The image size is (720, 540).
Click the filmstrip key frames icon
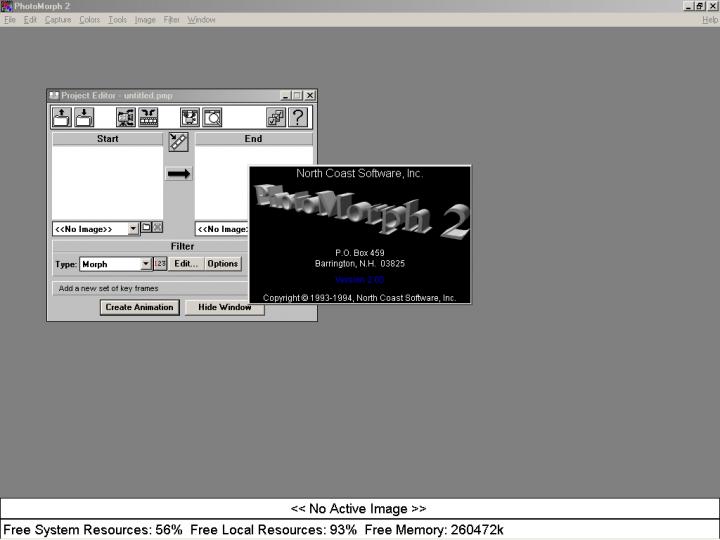pyautogui.click(x=148, y=117)
